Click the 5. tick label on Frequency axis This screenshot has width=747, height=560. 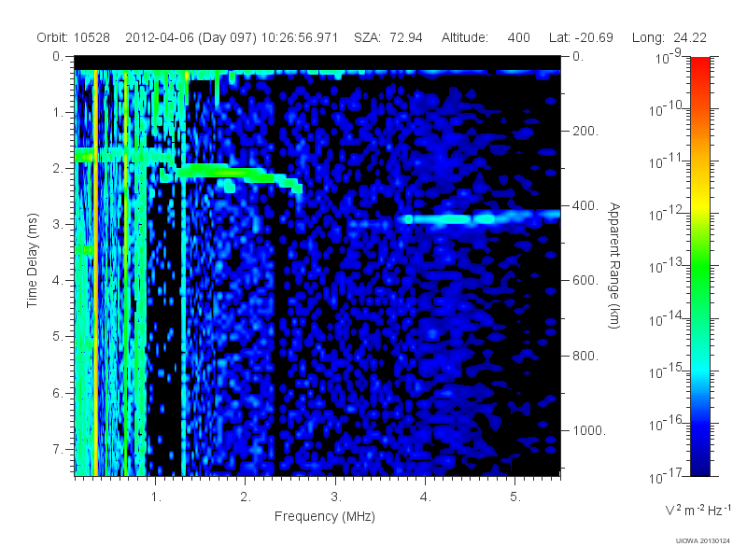(515, 497)
